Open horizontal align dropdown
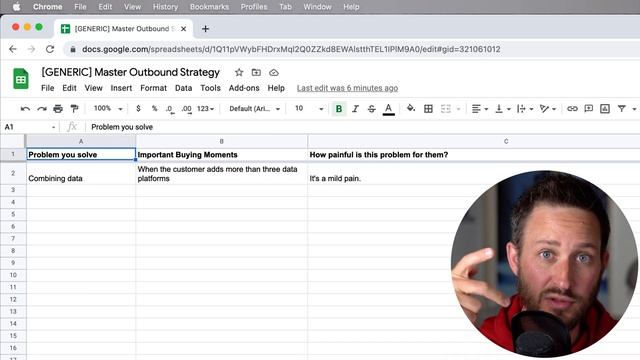 (480, 109)
